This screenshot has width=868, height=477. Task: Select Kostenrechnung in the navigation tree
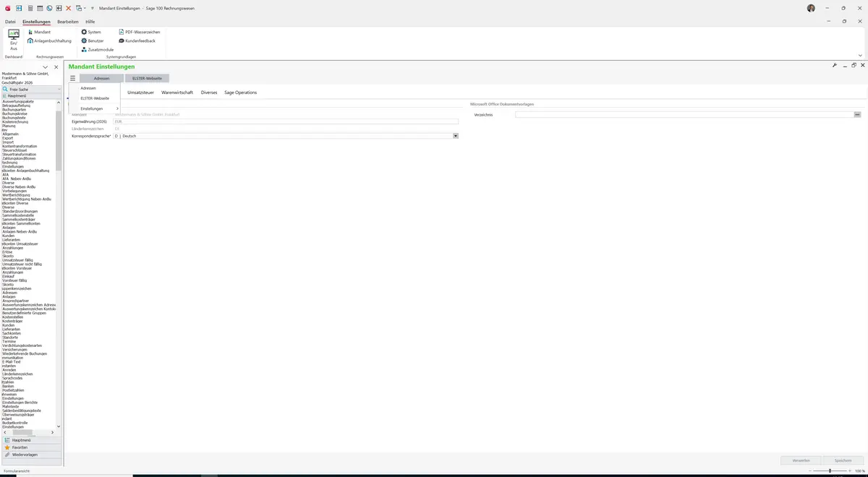[16, 121]
